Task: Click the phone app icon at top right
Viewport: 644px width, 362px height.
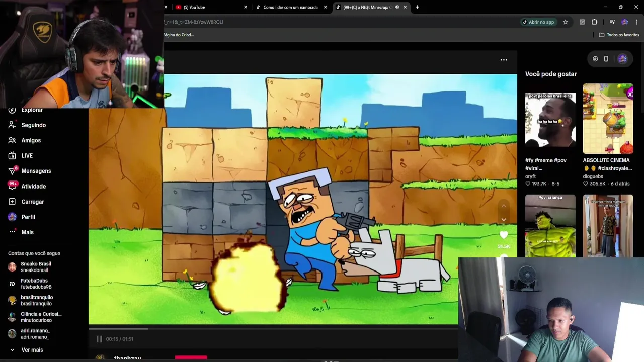Action: coord(606,59)
